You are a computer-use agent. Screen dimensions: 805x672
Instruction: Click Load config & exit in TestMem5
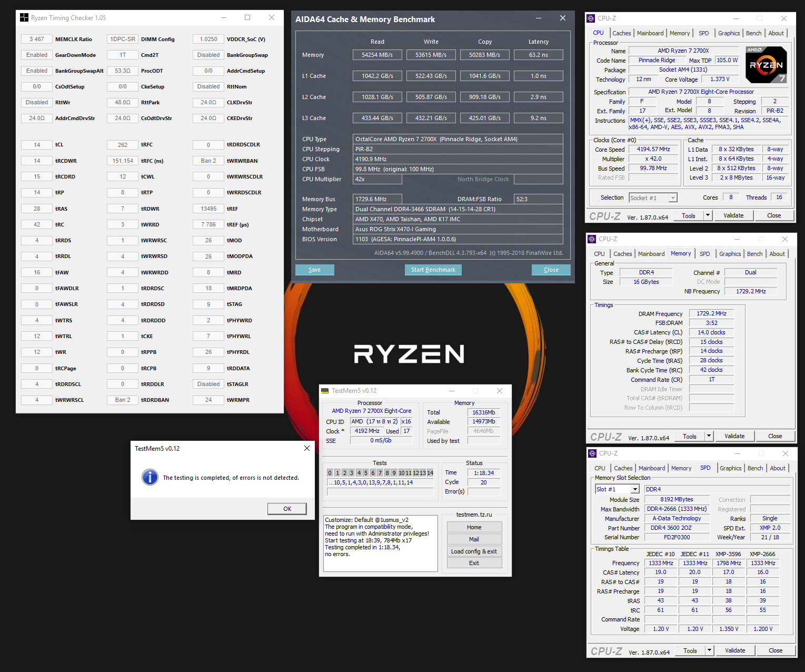474,551
